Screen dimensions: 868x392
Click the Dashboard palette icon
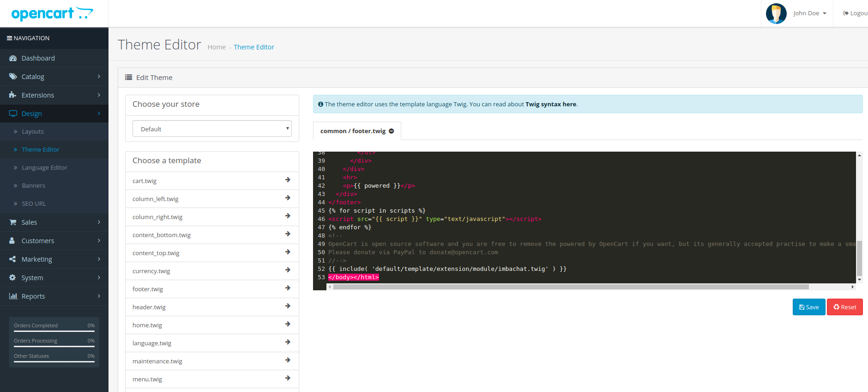[13, 58]
